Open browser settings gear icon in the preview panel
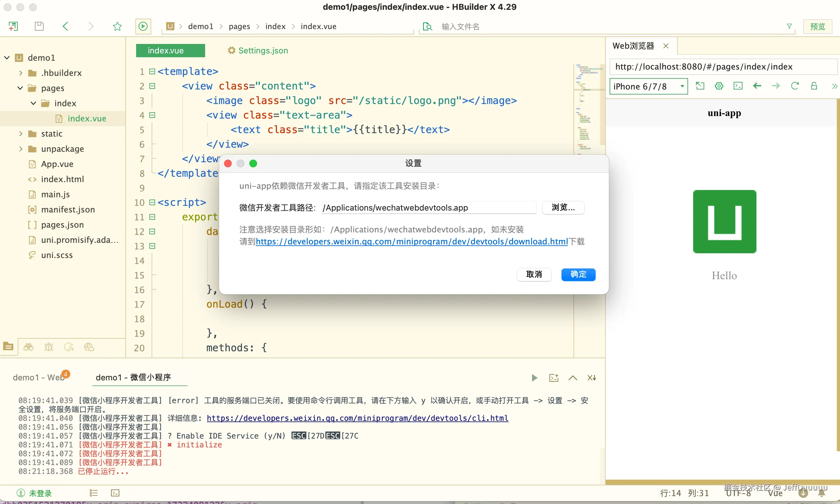 click(x=719, y=86)
